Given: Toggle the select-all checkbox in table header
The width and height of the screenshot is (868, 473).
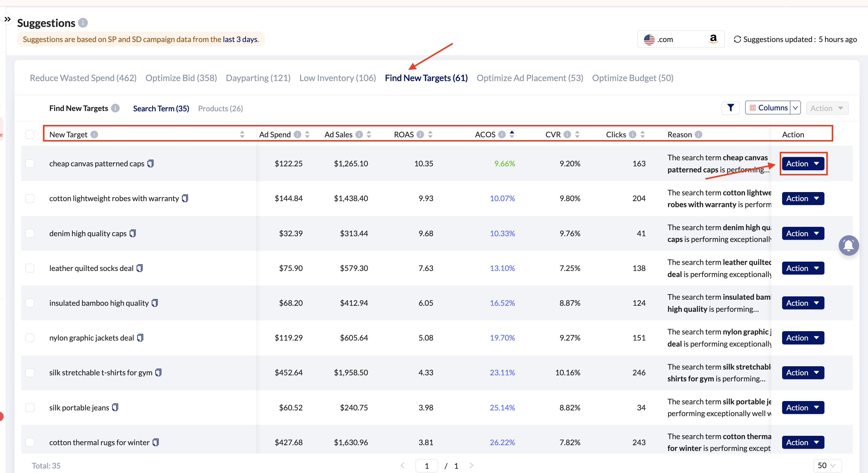Looking at the screenshot, I should (x=30, y=134).
